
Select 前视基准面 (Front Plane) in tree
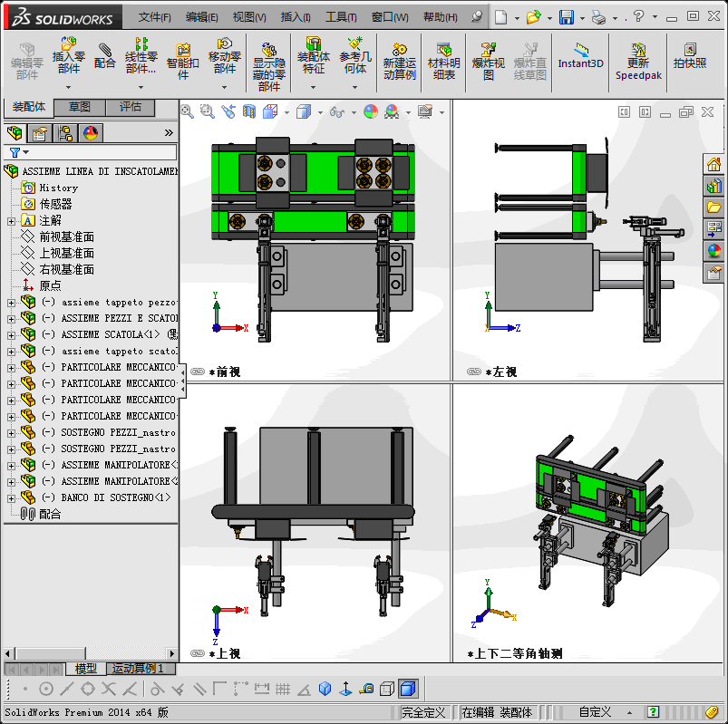click(x=66, y=237)
